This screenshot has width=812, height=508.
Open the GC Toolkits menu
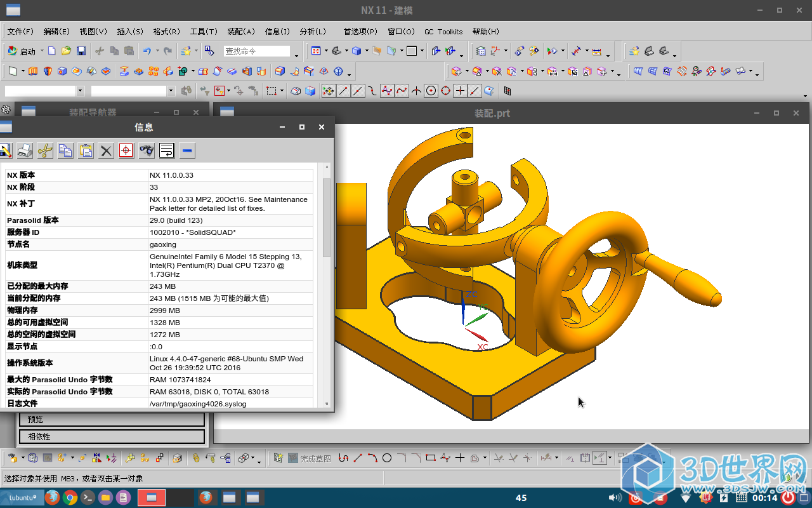[443, 31]
